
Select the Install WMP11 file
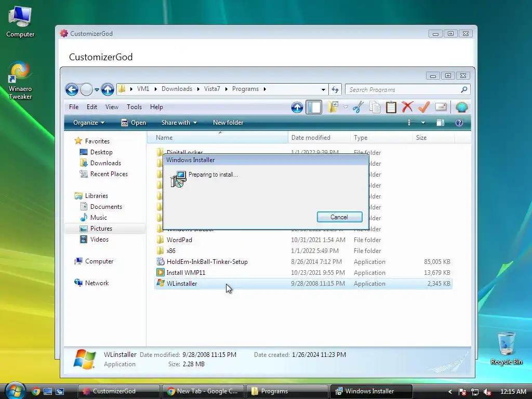click(x=303, y=272)
